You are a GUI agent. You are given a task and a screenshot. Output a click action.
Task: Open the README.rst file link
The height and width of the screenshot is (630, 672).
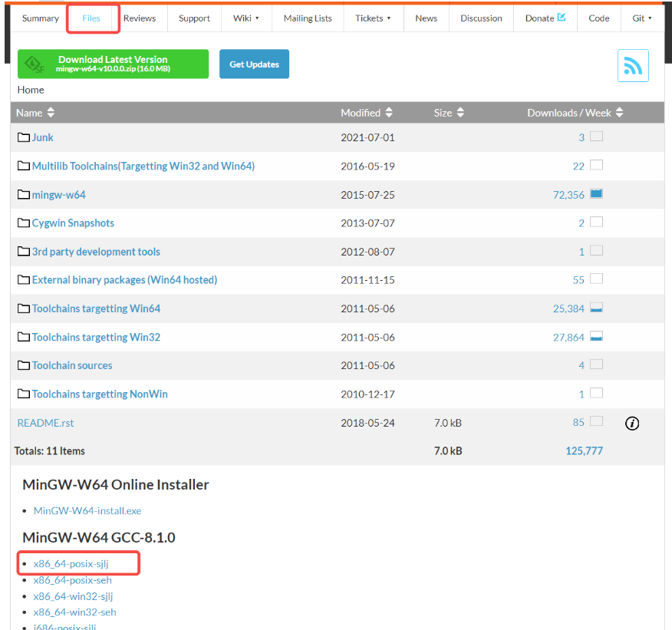click(x=45, y=423)
